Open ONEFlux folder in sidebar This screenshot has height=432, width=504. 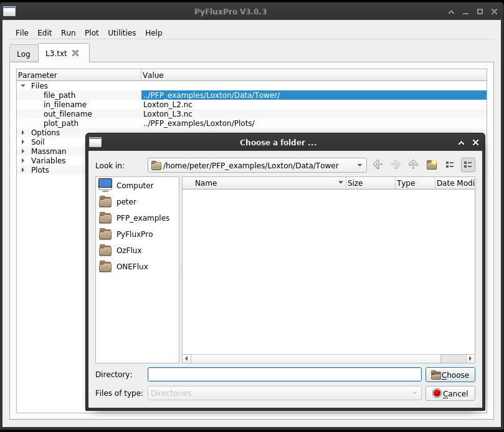point(123,266)
